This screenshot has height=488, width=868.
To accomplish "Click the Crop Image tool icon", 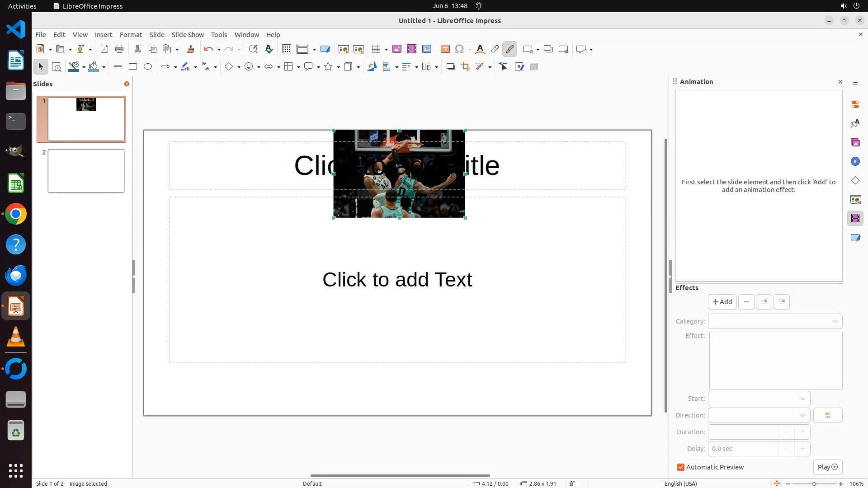I will [466, 67].
